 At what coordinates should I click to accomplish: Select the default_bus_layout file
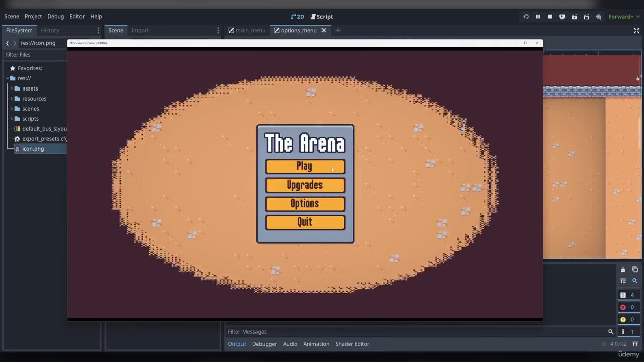pyautogui.click(x=40, y=129)
